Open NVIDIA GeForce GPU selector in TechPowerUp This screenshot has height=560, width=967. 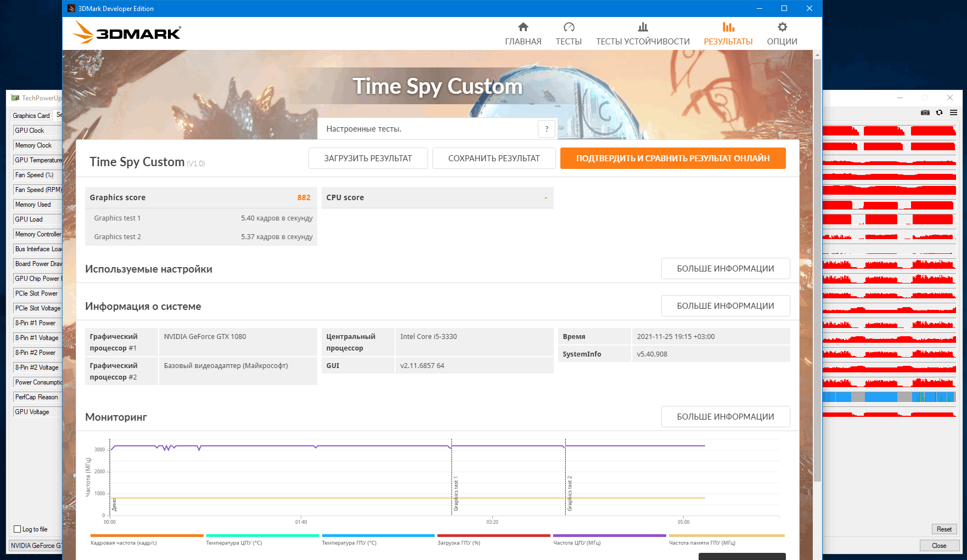tap(36, 546)
